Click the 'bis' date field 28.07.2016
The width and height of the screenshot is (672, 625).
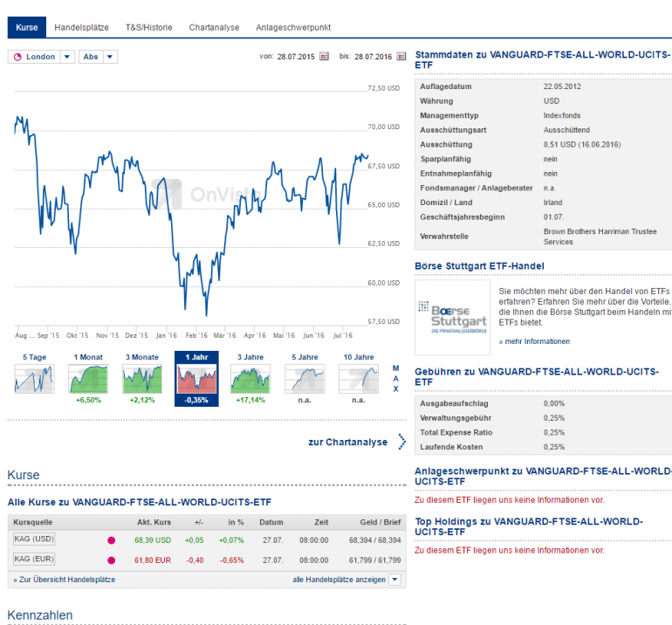pyautogui.click(x=373, y=57)
